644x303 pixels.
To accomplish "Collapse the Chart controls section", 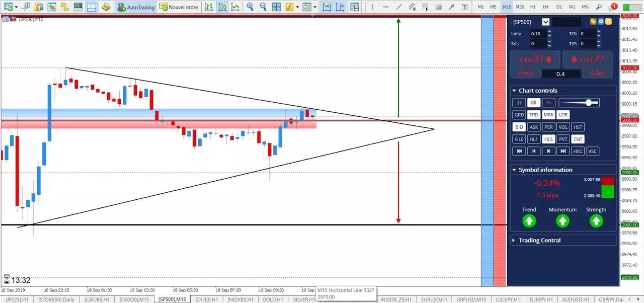I will (x=514, y=91).
